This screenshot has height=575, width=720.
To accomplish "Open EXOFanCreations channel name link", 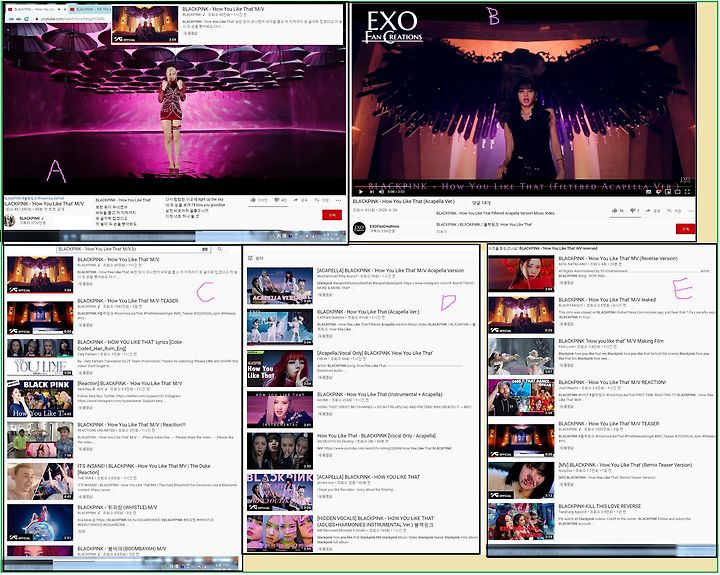I will click(385, 226).
